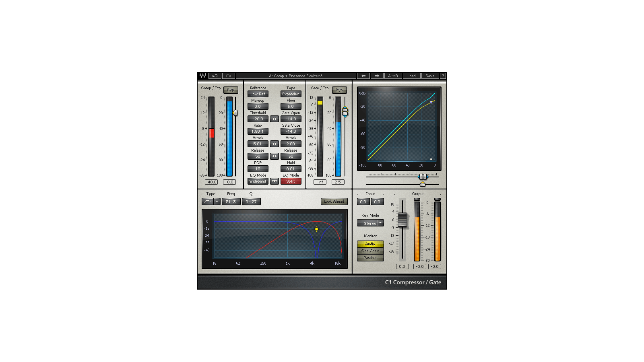Click the right output clip indicator
The image size is (644, 362).
pos(438,200)
